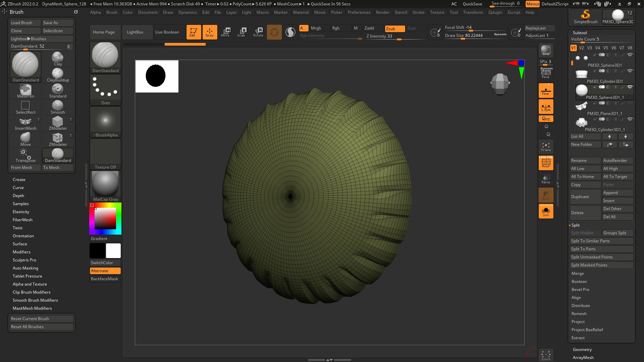Toggle Transp transparency mode
Image resolution: width=644 pixels, height=362 pixels.
tap(546, 179)
